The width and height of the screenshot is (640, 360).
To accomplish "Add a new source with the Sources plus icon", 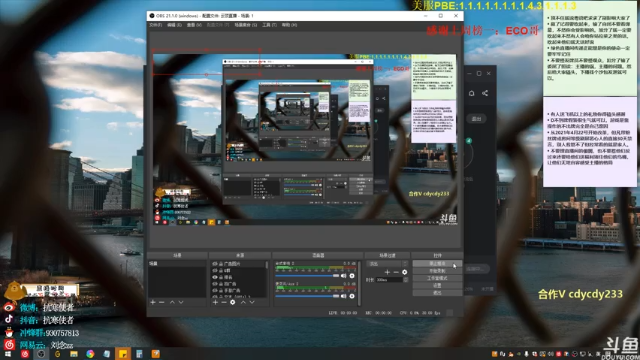I will (x=215, y=302).
